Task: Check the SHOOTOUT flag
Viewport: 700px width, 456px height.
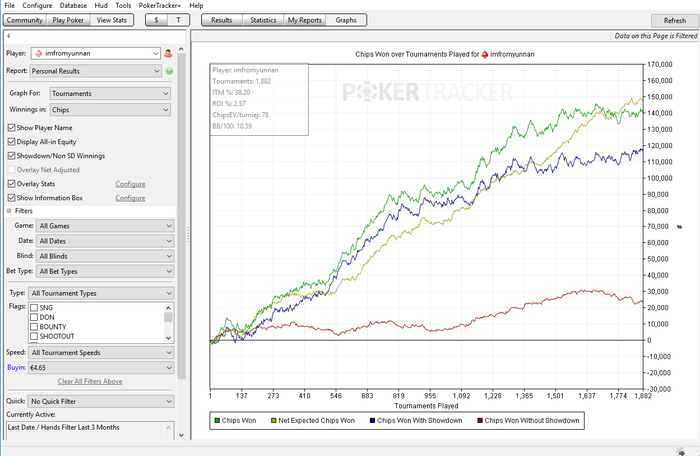Action: 33,336
